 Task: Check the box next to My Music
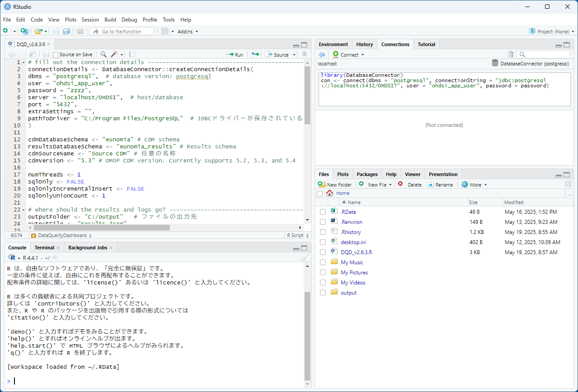pos(323,263)
